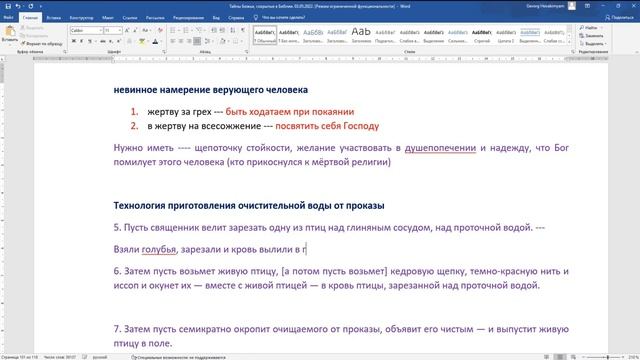The image size is (640, 360).
Task: Increase paragraph indent
Action: coord(222,31)
